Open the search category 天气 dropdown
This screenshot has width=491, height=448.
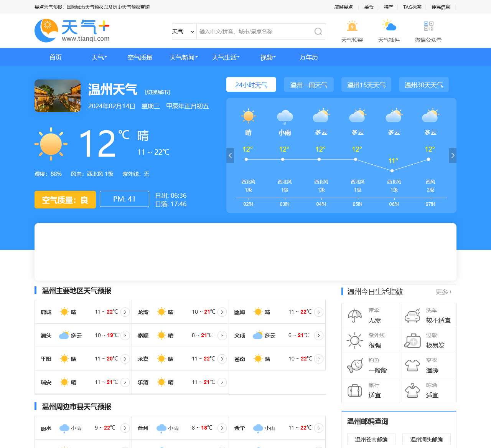pyautogui.click(x=183, y=31)
